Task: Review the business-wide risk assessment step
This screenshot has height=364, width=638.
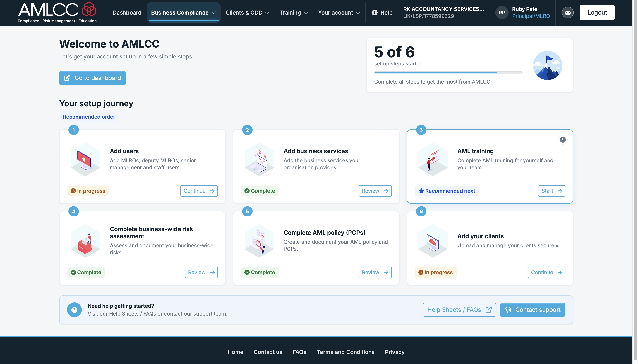Action: click(x=201, y=273)
